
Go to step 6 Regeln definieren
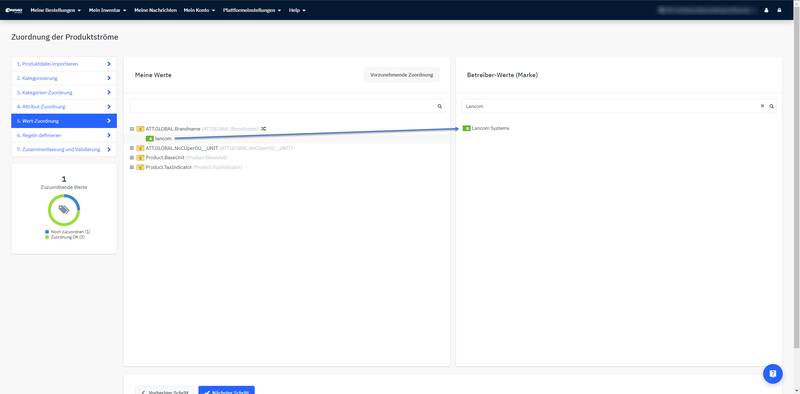coord(64,135)
